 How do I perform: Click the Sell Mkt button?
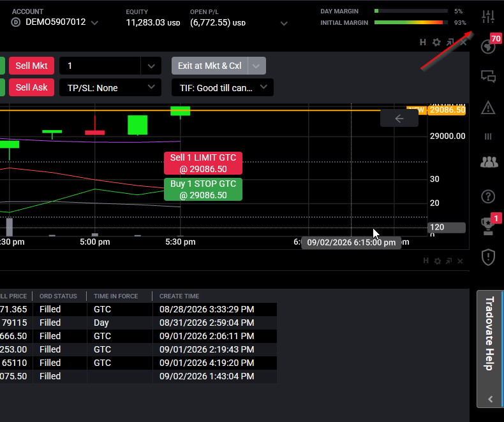pyautogui.click(x=31, y=66)
